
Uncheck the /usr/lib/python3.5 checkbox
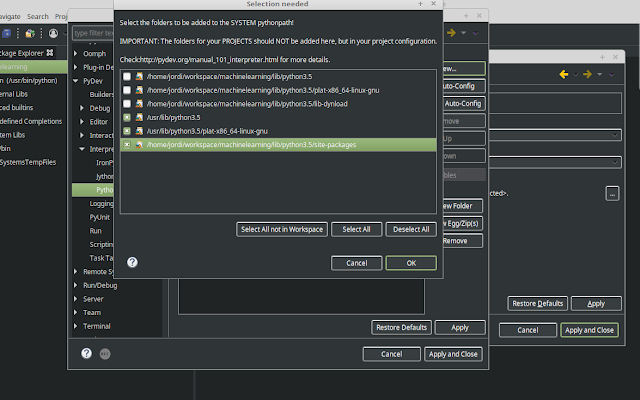pyautogui.click(x=127, y=118)
